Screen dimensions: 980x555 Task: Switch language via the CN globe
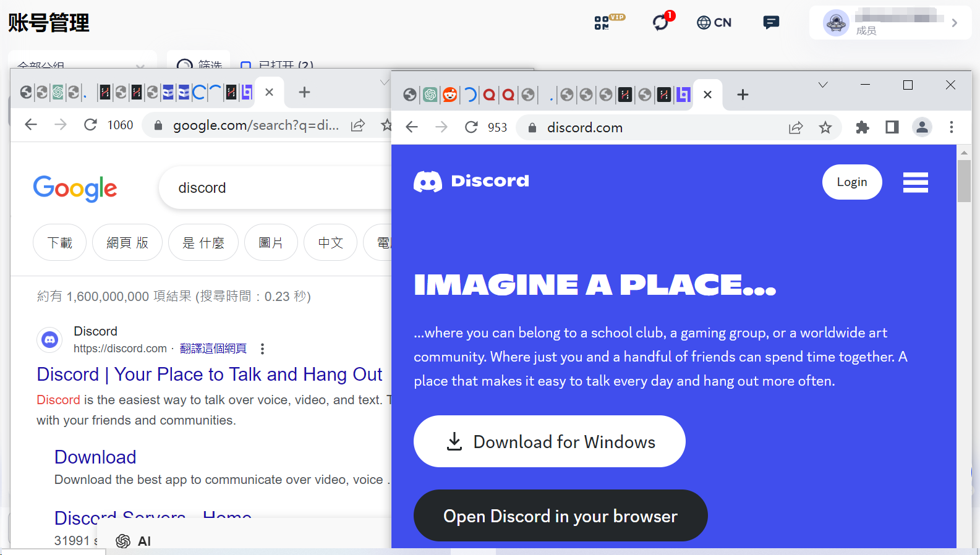[714, 23]
